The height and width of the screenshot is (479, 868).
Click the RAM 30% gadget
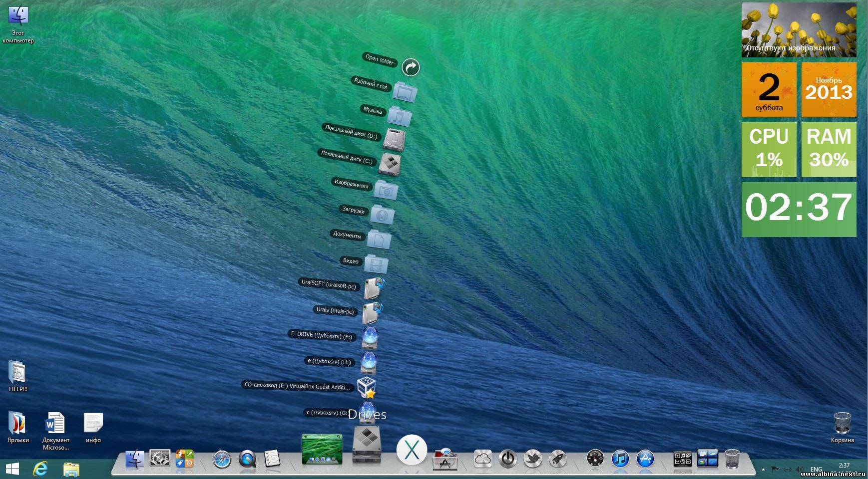tap(829, 150)
